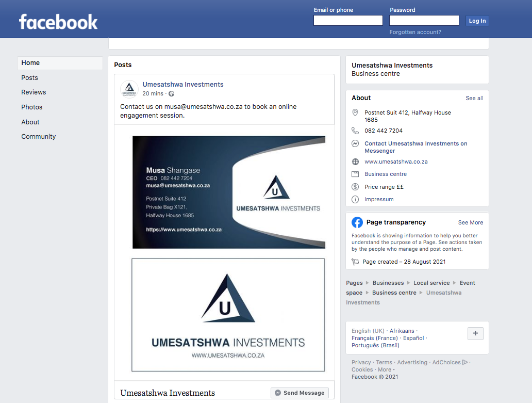Open Community in the left sidebar
Image resolution: width=532 pixels, height=403 pixels.
[38, 137]
